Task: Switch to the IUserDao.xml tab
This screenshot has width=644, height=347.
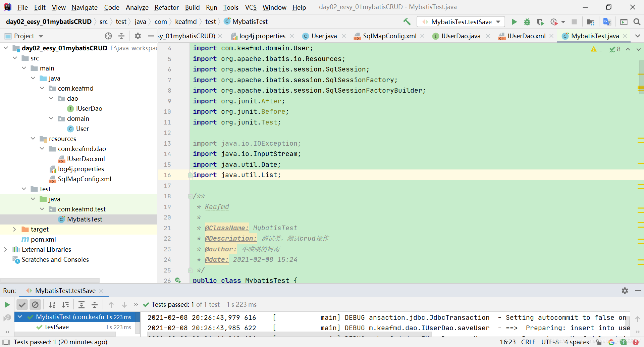Action: coord(526,36)
